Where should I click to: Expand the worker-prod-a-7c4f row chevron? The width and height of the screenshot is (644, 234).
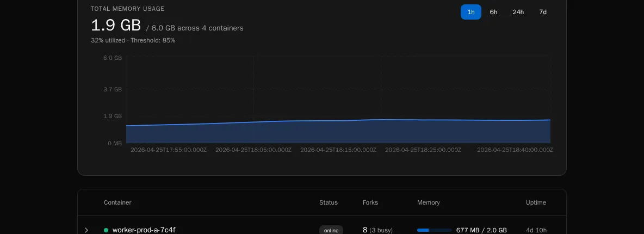pos(86,230)
